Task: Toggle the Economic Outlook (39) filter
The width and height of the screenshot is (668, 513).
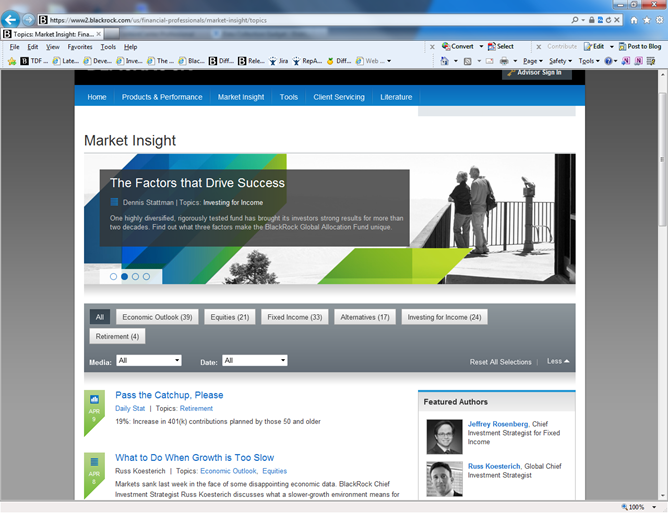Action: pyautogui.click(x=157, y=317)
